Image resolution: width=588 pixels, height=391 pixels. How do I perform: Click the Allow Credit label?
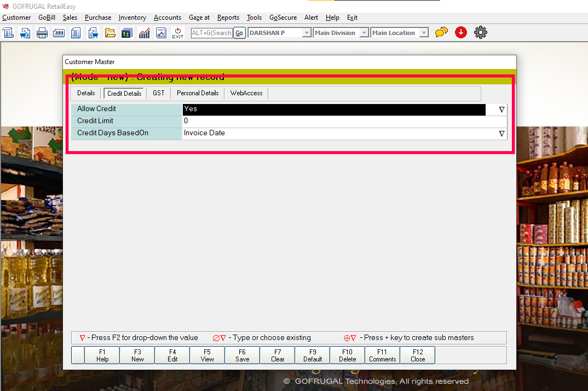point(96,109)
